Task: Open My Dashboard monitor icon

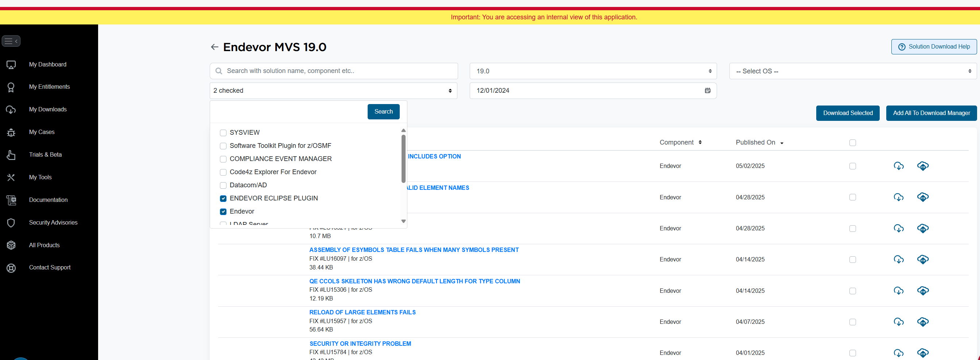Action: (x=11, y=65)
